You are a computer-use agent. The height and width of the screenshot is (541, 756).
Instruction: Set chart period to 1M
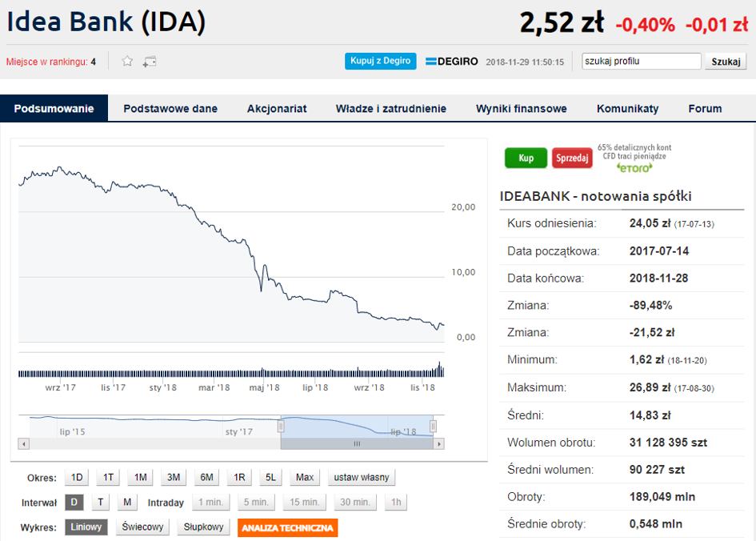pos(140,477)
